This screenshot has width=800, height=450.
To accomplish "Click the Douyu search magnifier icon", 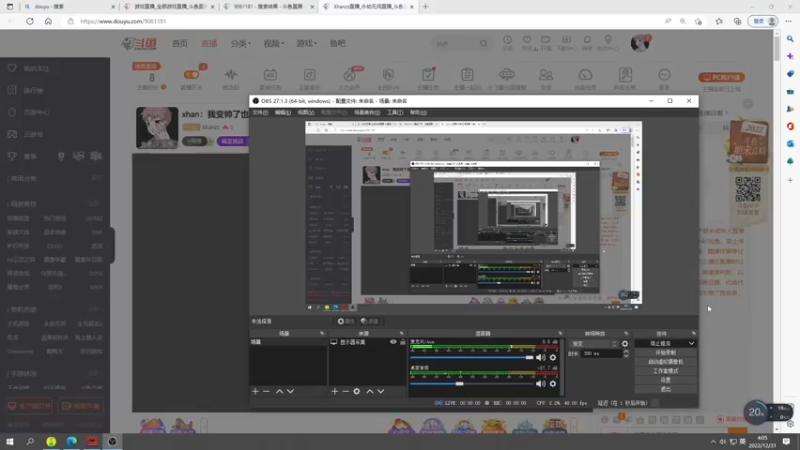I will (x=483, y=43).
